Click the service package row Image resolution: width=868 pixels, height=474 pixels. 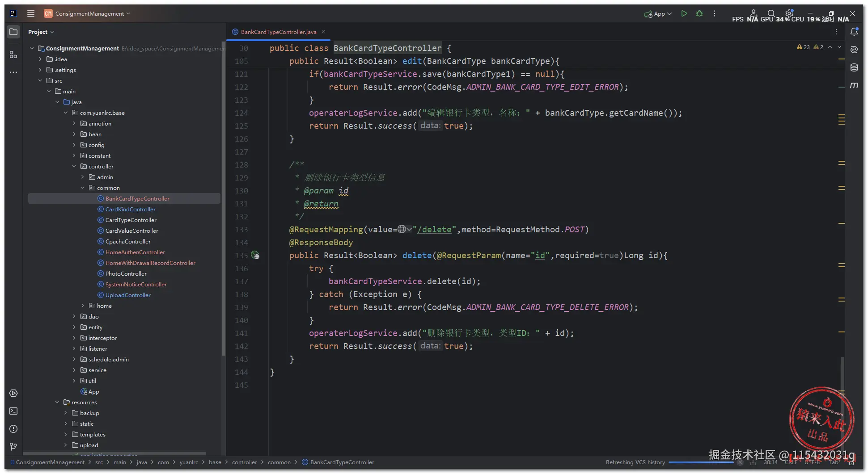tap(124, 370)
